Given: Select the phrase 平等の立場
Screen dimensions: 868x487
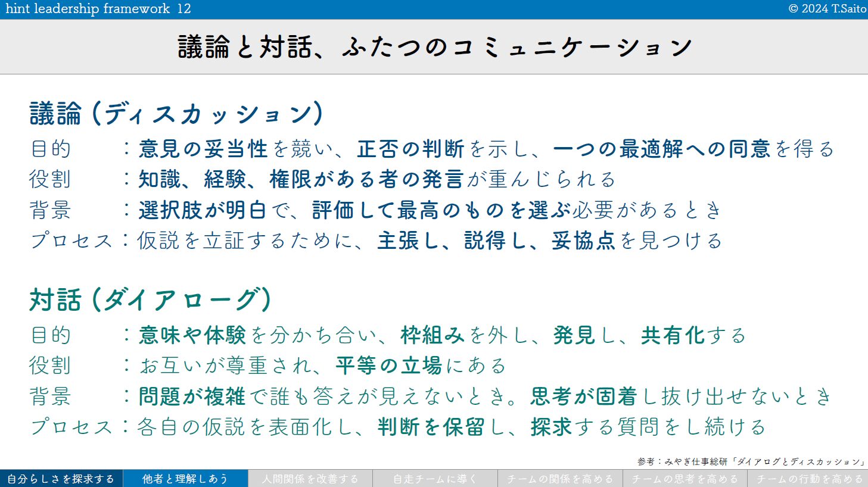Looking at the screenshot, I should pyautogui.click(x=388, y=366).
